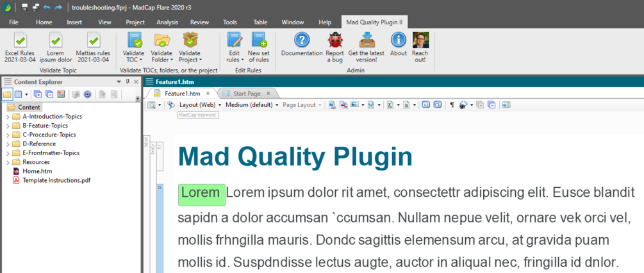Expand B-Feature-Topics folder

click(x=8, y=126)
